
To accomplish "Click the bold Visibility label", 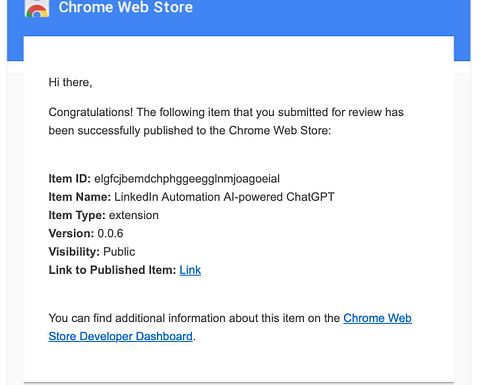I will coord(74,252).
